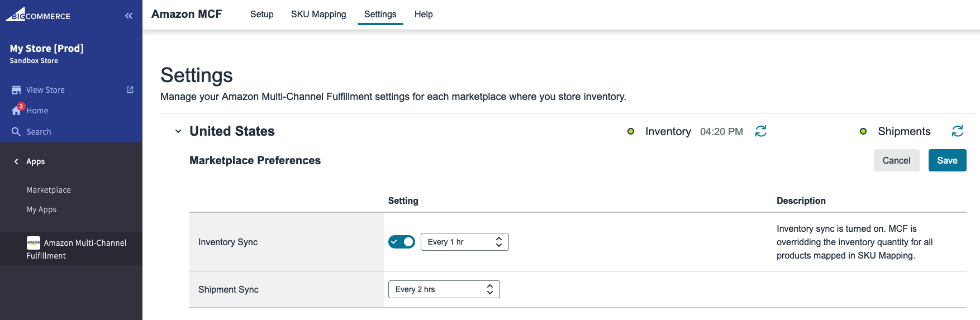The width and height of the screenshot is (980, 320).
Task: Switch to the SKU Mapping tab
Action: (x=318, y=15)
